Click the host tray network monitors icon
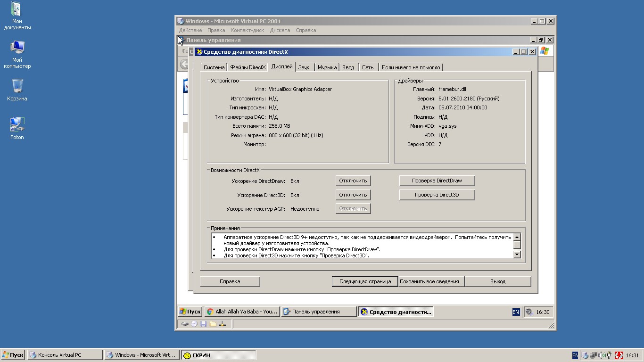 (594, 355)
